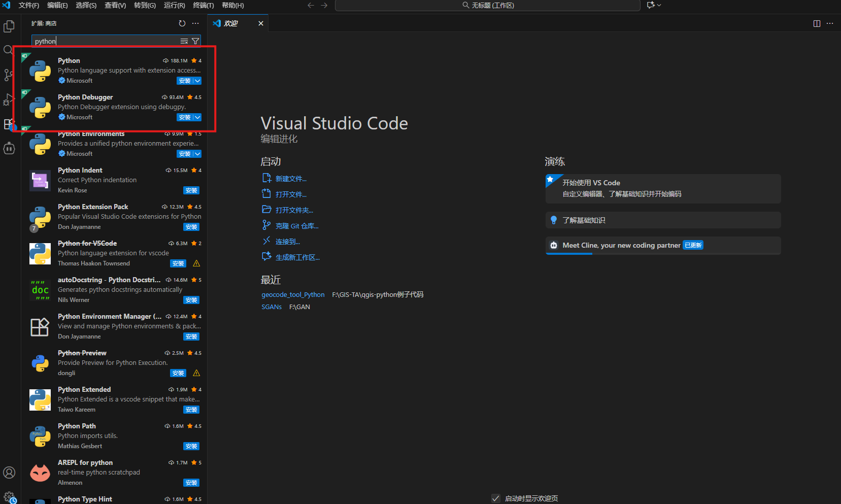Expand install options for Python Environments
Screen dimensions: 841x504
click(x=197, y=154)
